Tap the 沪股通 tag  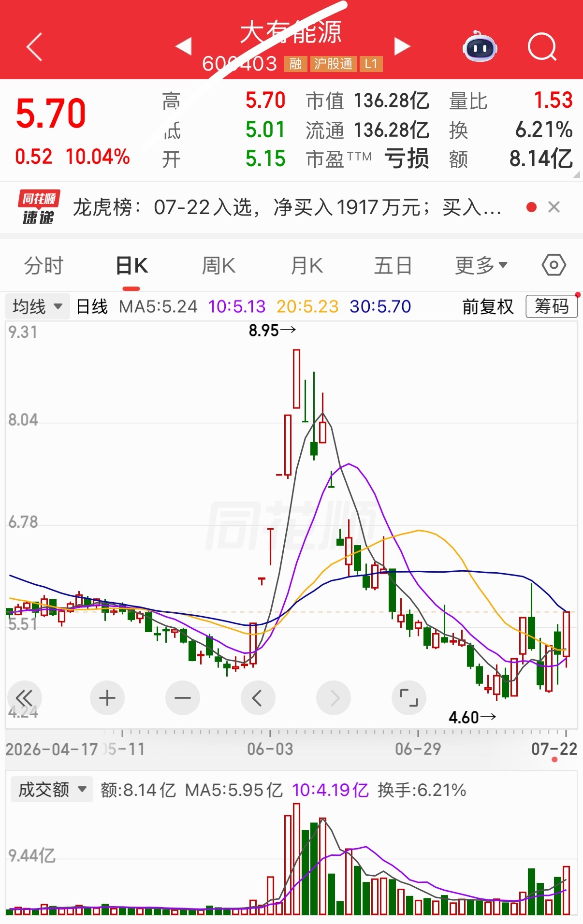tap(333, 64)
